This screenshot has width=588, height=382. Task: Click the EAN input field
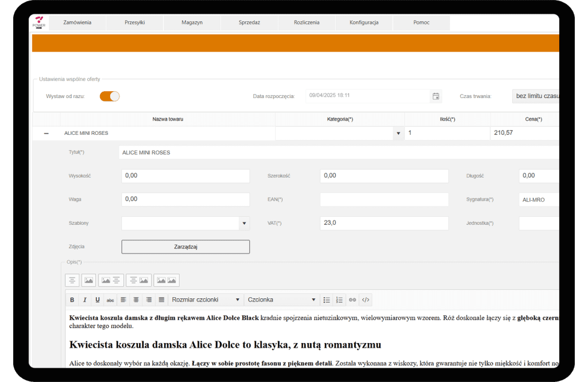[x=384, y=199]
